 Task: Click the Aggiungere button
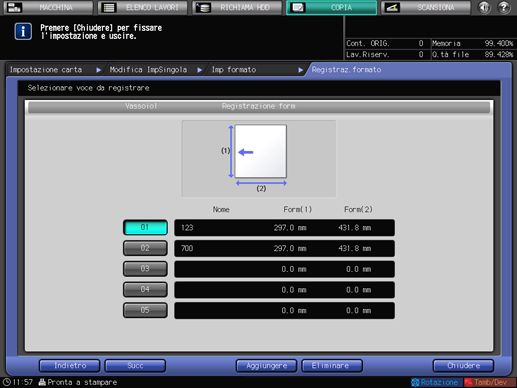click(266, 366)
